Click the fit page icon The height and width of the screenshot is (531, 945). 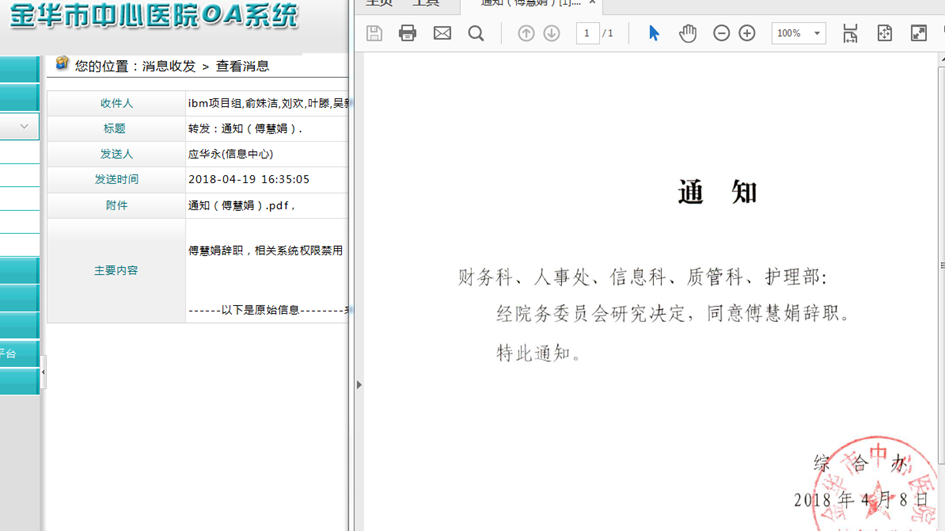click(x=885, y=33)
